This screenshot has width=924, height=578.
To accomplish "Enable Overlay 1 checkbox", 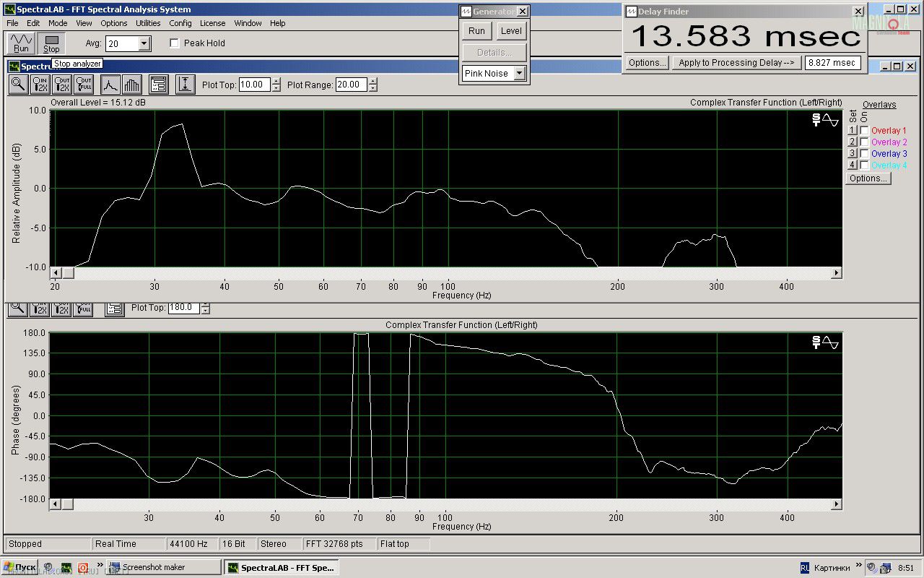I will tap(864, 131).
